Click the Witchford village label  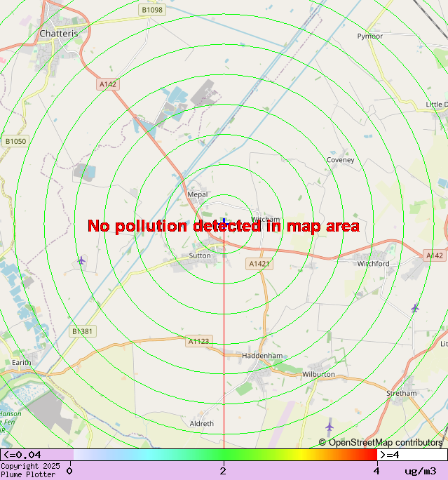374,264
